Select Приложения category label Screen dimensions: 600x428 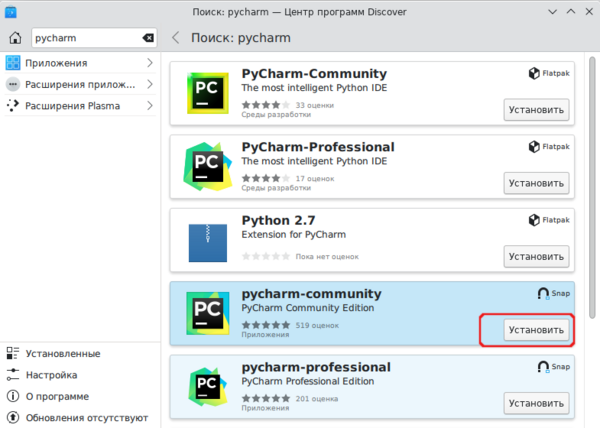click(56, 63)
